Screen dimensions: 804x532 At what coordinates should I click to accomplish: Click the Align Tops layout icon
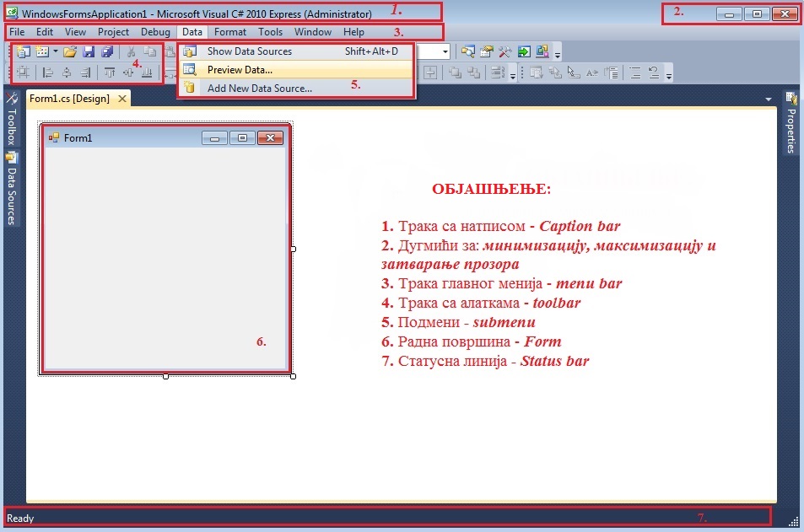click(110, 73)
